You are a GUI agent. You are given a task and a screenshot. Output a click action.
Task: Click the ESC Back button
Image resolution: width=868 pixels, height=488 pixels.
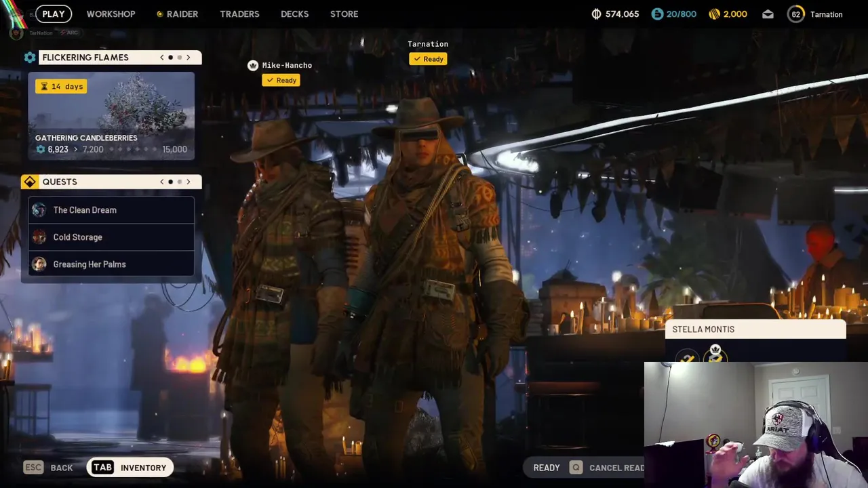[48, 468]
